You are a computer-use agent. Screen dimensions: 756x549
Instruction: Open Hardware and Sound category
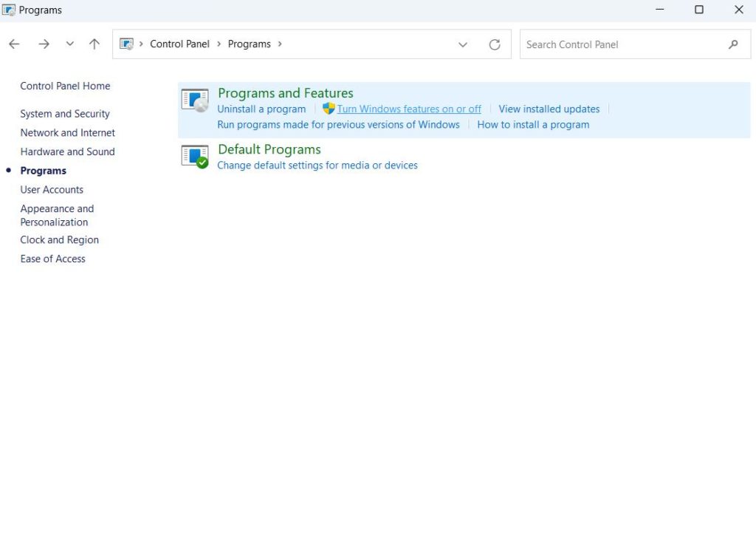(x=67, y=151)
